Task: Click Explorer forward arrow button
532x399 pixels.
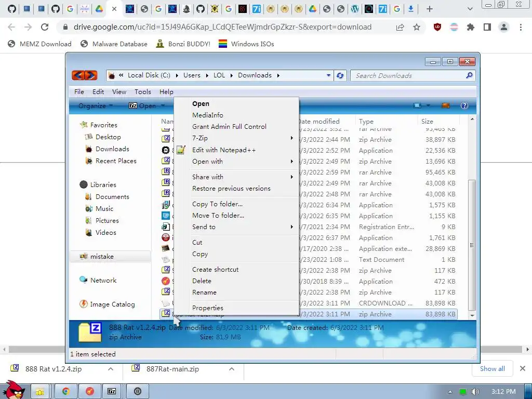Action: pyautogui.click(x=91, y=75)
